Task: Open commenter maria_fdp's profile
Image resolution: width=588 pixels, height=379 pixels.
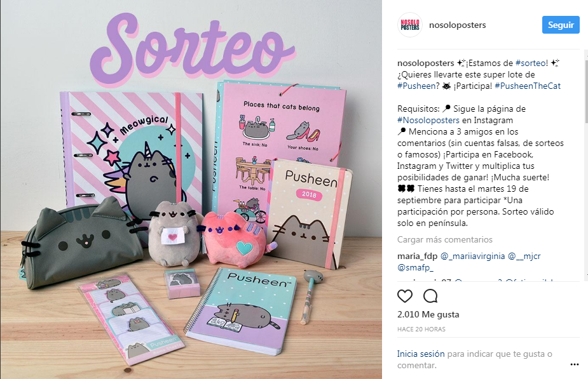Action: tap(418, 256)
